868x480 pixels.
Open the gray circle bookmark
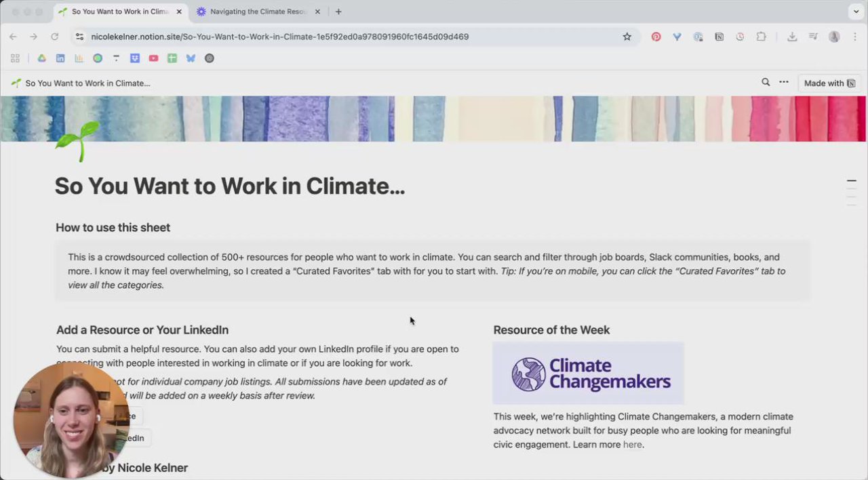210,58
